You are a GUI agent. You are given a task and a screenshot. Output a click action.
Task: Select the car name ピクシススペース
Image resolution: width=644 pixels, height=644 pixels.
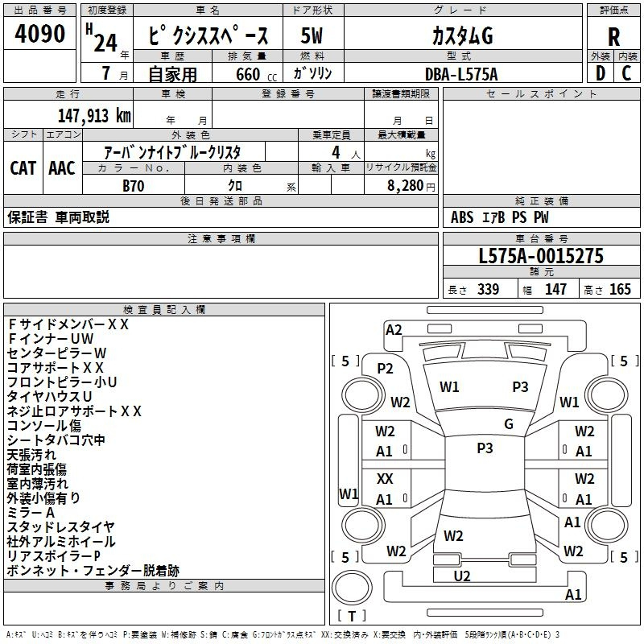[208, 35]
